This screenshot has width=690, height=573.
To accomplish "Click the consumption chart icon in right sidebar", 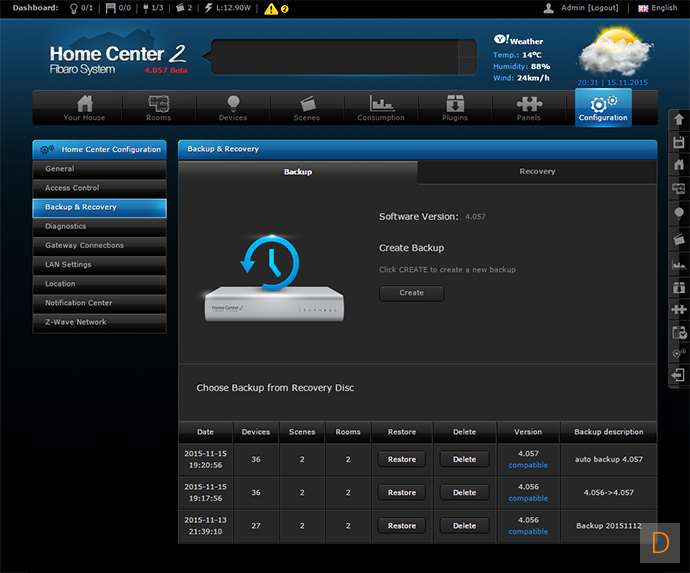I will [679, 264].
